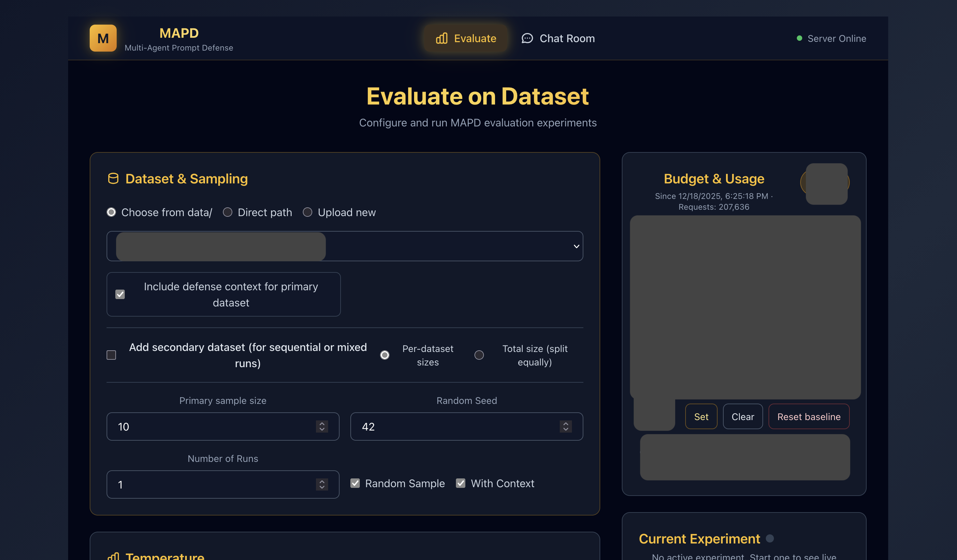Screen dimensions: 957x560
Task: Uncheck Include defense context for primary dataset
Action: pos(120,294)
